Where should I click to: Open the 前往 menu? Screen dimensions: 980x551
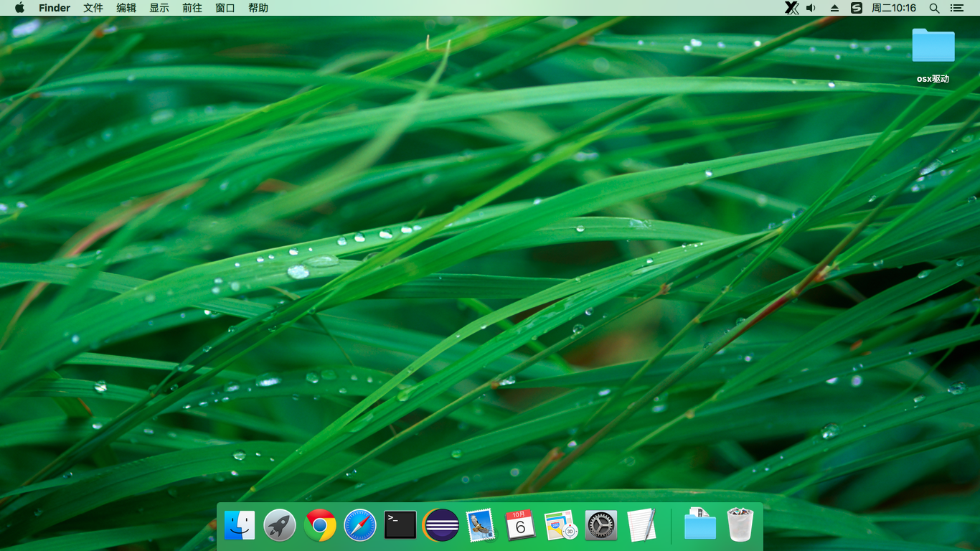[192, 8]
